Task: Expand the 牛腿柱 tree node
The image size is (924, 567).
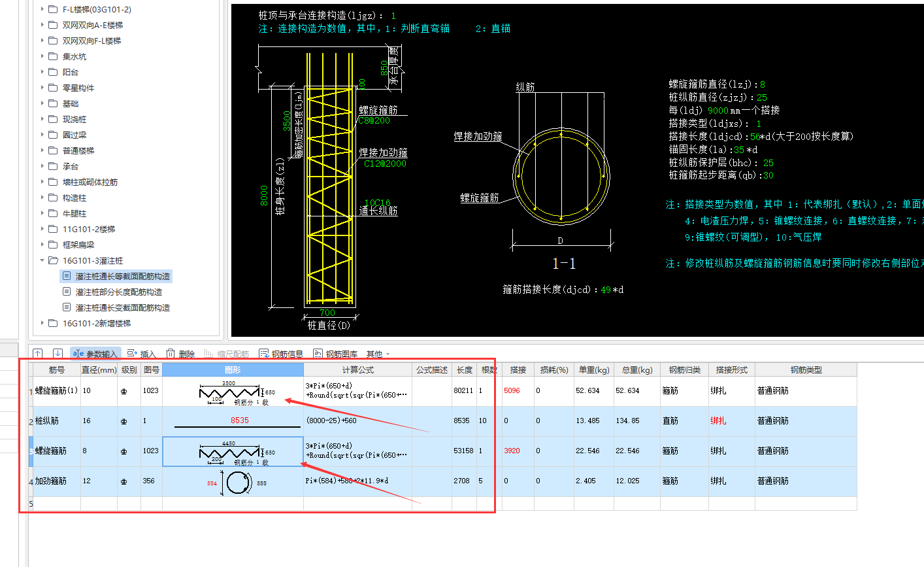Action: tap(42, 213)
